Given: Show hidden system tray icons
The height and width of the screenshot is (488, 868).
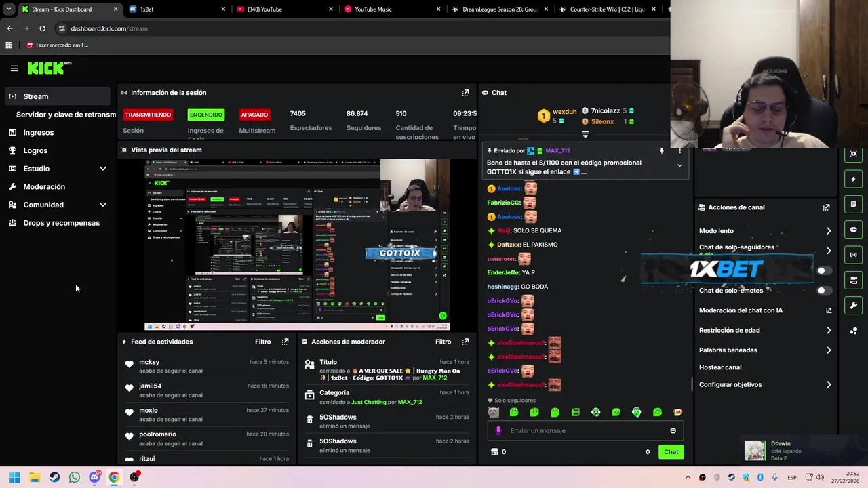Looking at the screenshot, I should (x=688, y=477).
